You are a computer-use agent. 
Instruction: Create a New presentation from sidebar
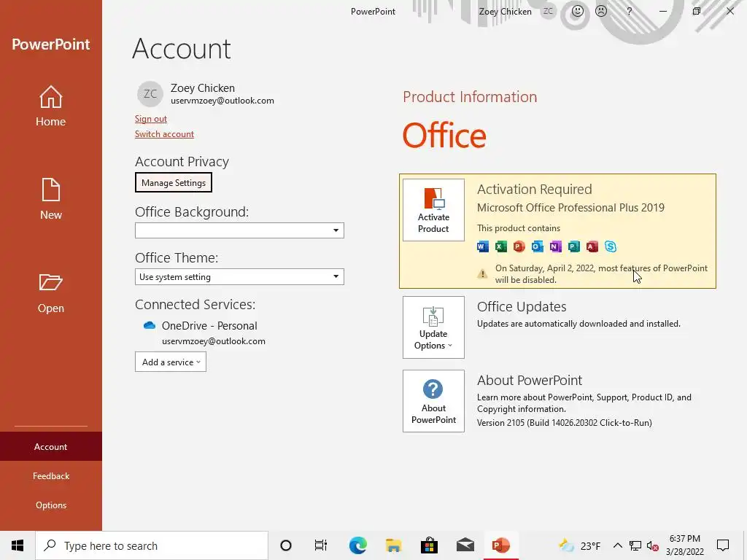tap(50, 199)
